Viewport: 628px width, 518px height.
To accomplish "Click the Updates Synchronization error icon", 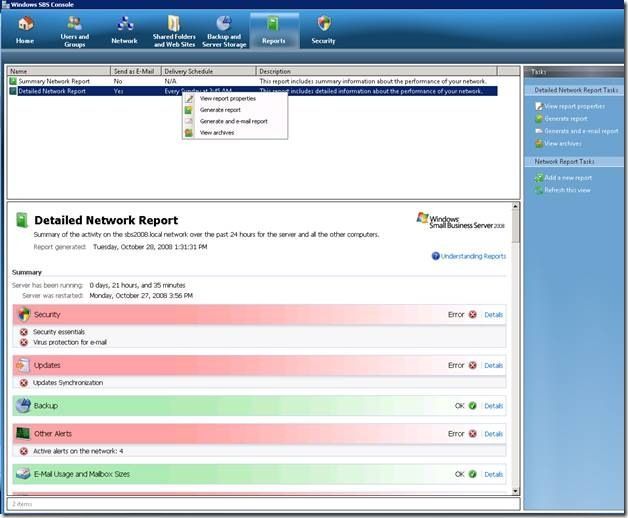I will 24,383.
